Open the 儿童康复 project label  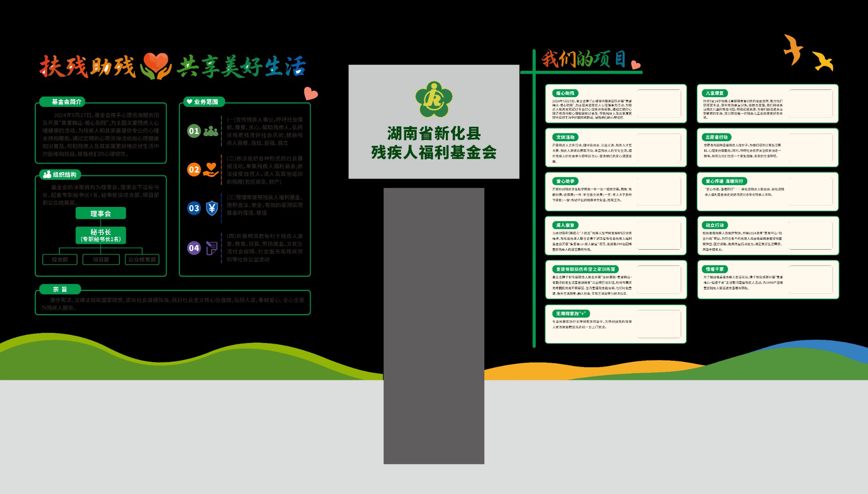[715, 93]
